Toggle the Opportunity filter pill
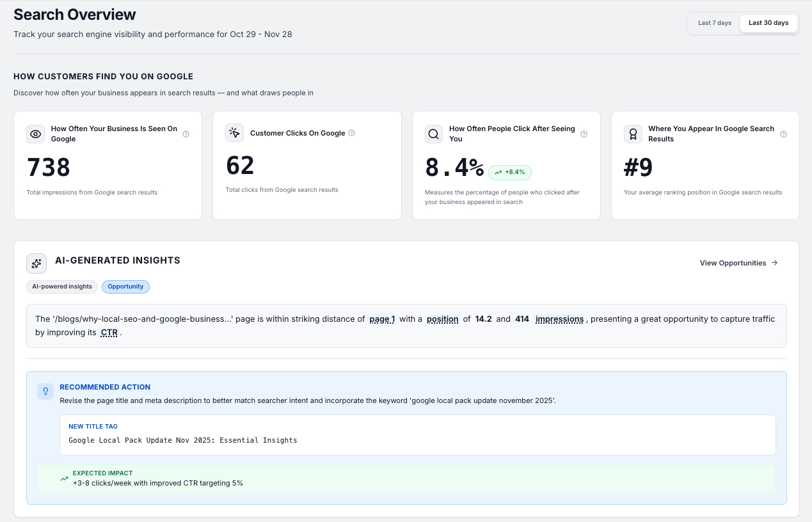812x522 pixels. (x=125, y=287)
